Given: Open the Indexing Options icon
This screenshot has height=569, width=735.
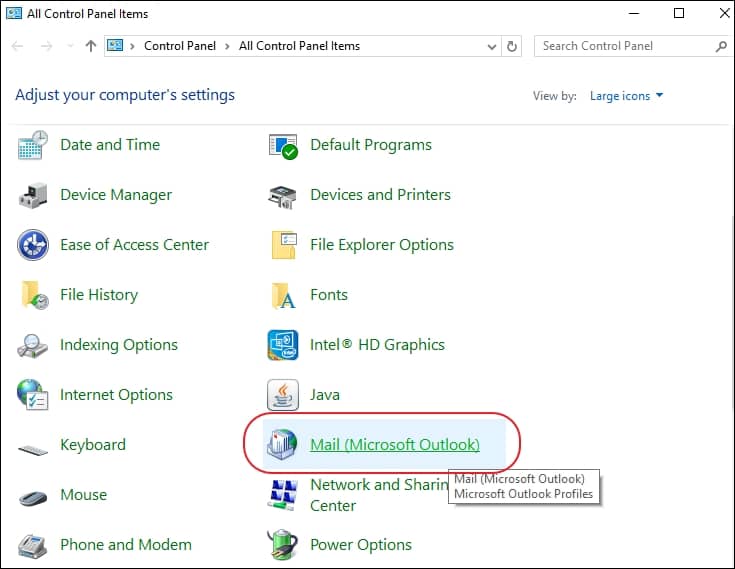Looking at the screenshot, I should (32, 346).
